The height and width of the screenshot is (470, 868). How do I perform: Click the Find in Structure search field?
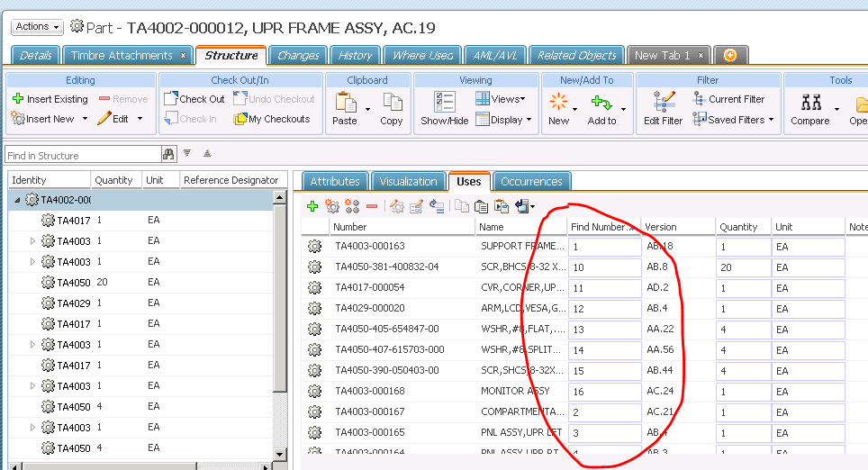coord(81,155)
